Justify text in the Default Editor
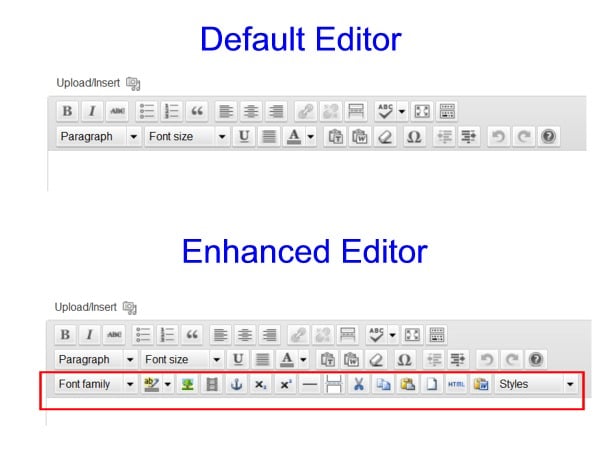 (269, 136)
